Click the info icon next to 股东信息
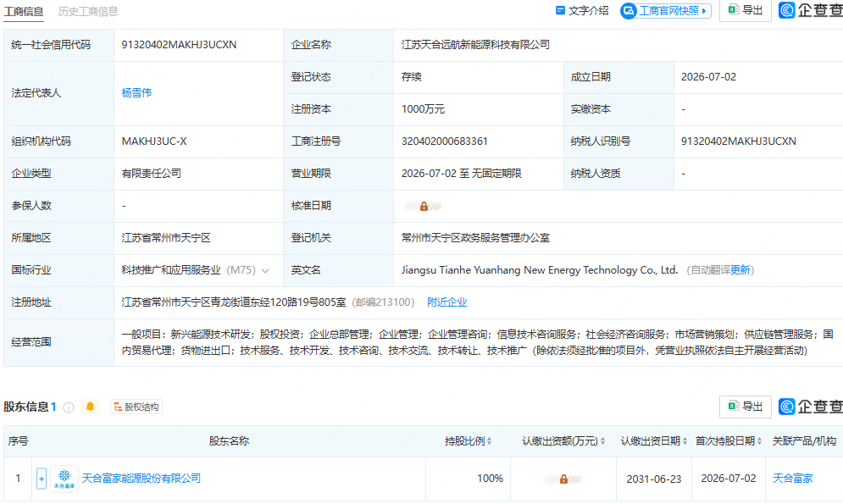Image resolution: width=843 pixels, height=504 pixels. tap(69, 407)
